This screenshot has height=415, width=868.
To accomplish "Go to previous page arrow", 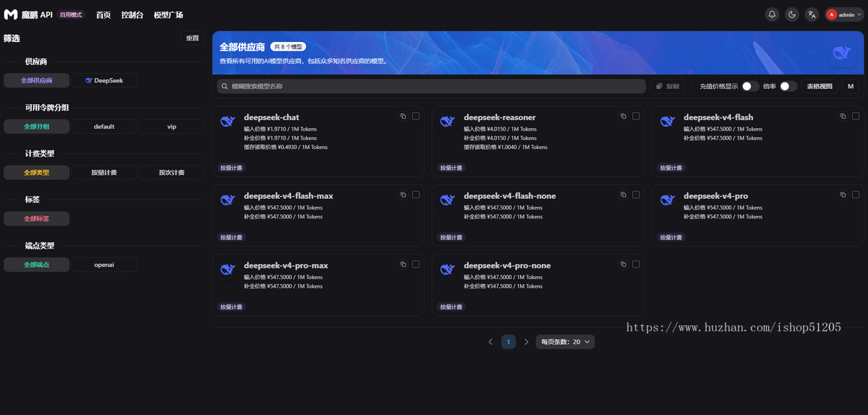I will click(x=490, y=342).
